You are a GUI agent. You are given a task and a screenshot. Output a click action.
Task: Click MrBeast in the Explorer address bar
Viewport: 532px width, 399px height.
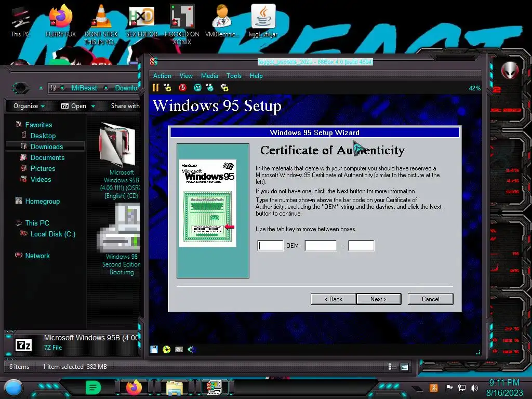(x=84, y=88)
